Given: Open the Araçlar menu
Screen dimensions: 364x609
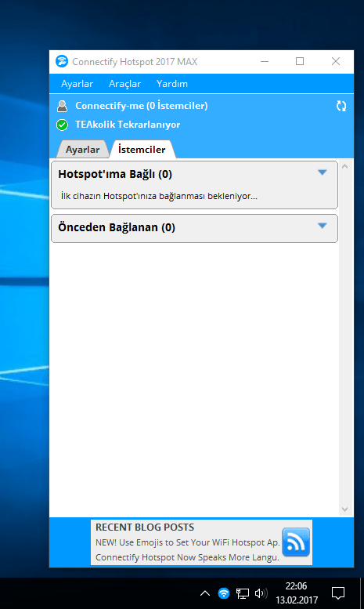Looking at the screenshot, I should tap(125, 84).
